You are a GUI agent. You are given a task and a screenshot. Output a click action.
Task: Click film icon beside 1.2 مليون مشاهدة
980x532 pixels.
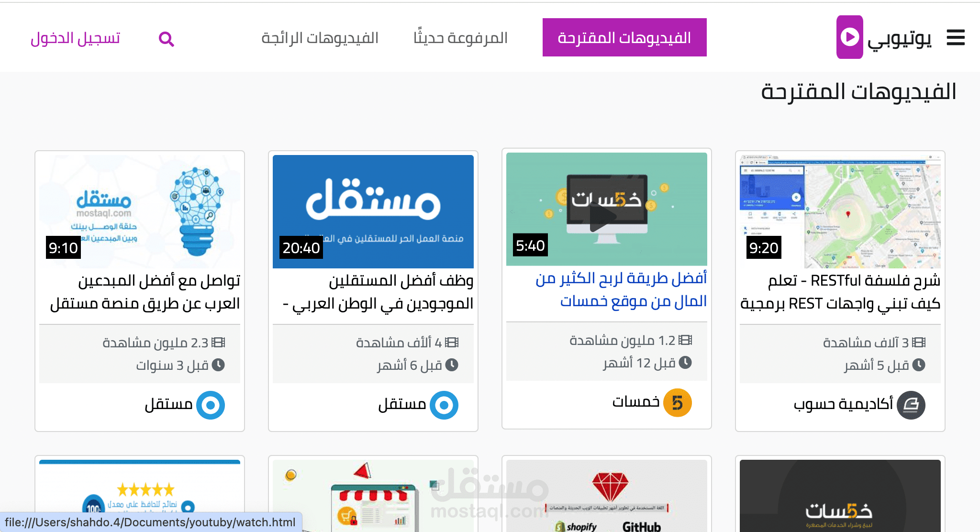[x=685, y=340]
